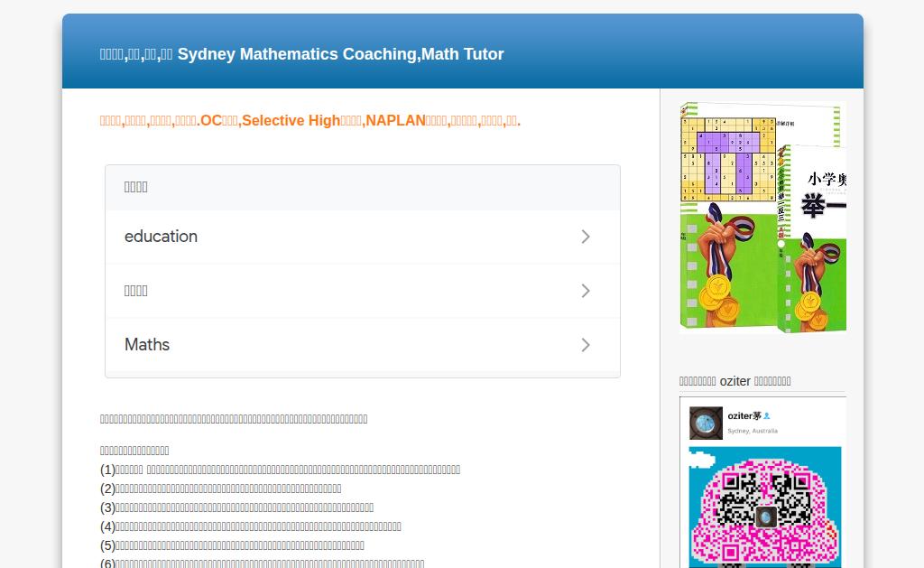Viewport: 924px width, 568px height.
Task: Select the paragraph line numbered (4)
Action: coord(251,526)
